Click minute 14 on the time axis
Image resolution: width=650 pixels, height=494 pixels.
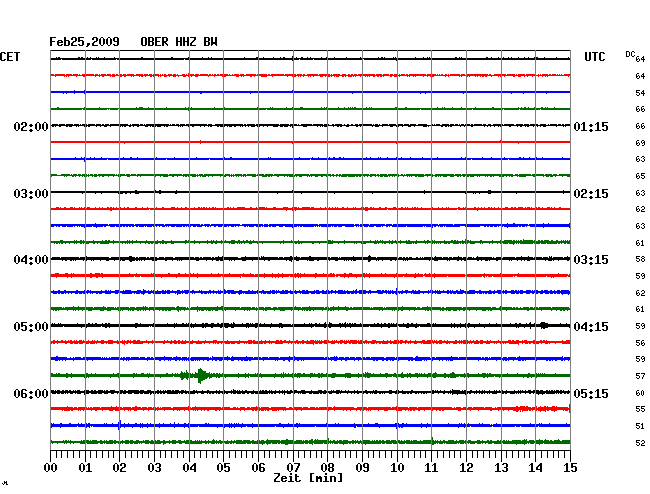pos(535,467)
